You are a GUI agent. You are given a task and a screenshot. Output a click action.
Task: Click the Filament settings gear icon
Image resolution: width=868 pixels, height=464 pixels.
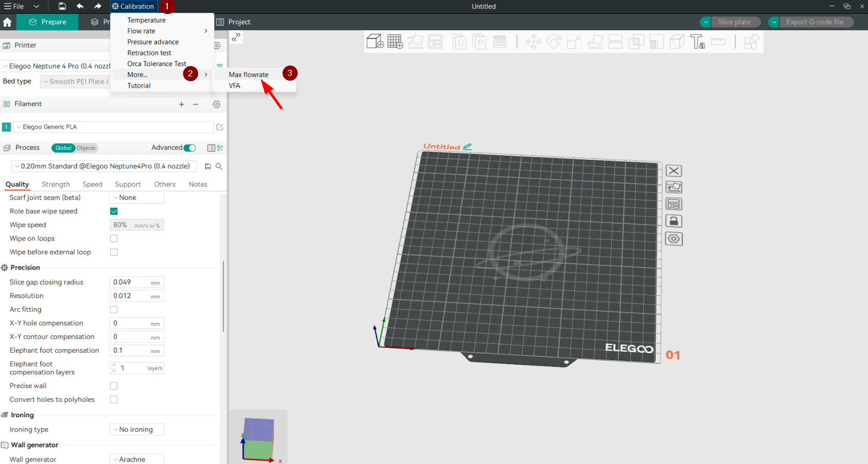216,104
